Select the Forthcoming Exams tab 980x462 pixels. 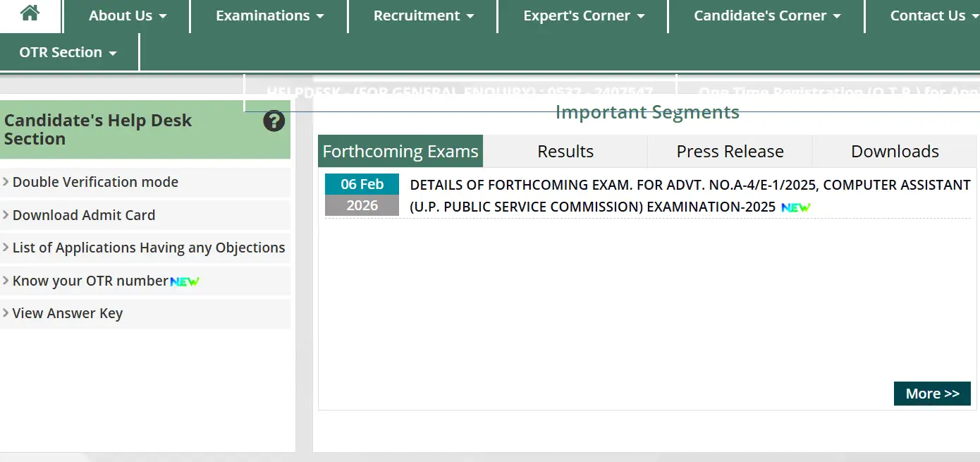(x=400, y=151)
